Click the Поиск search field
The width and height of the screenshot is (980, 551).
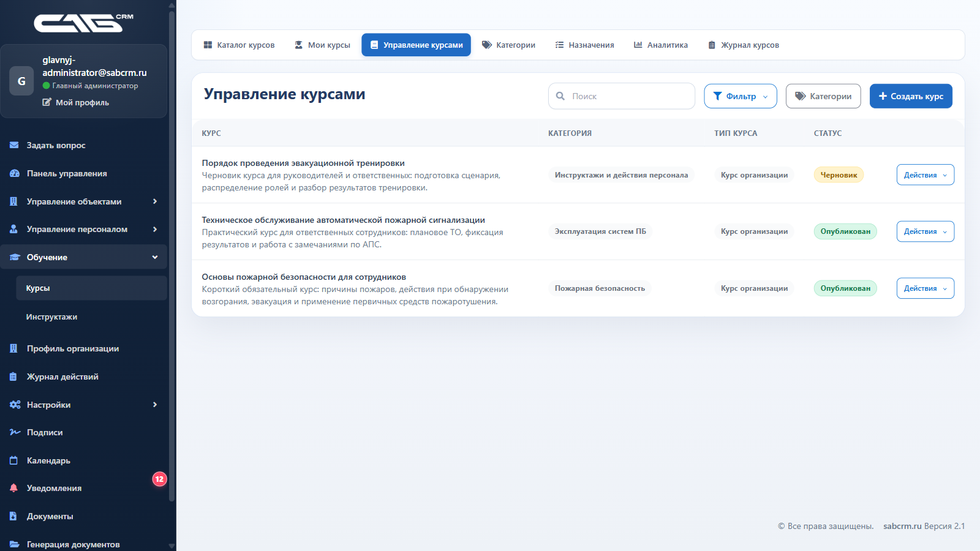(622, 96)
